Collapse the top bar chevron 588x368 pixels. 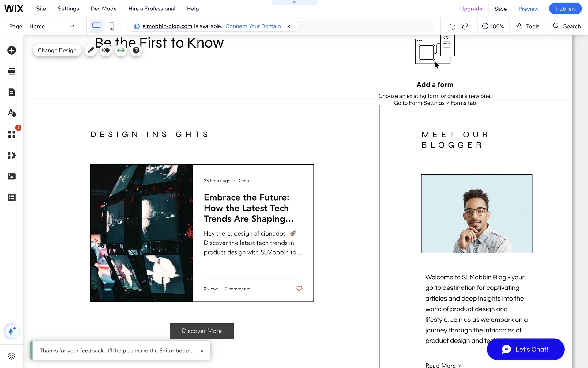click(294, 2)
